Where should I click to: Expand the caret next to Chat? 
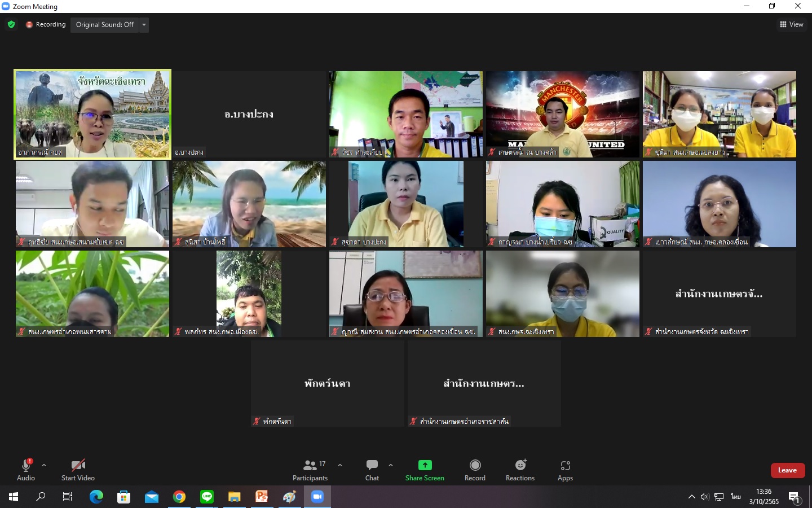tap(391, 466)
